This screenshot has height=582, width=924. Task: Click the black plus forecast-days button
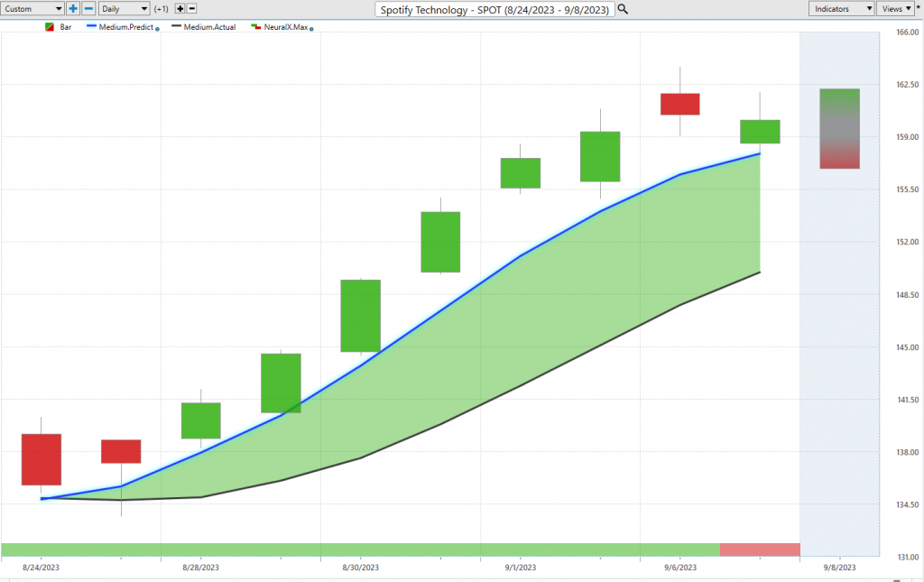[180, 9]
